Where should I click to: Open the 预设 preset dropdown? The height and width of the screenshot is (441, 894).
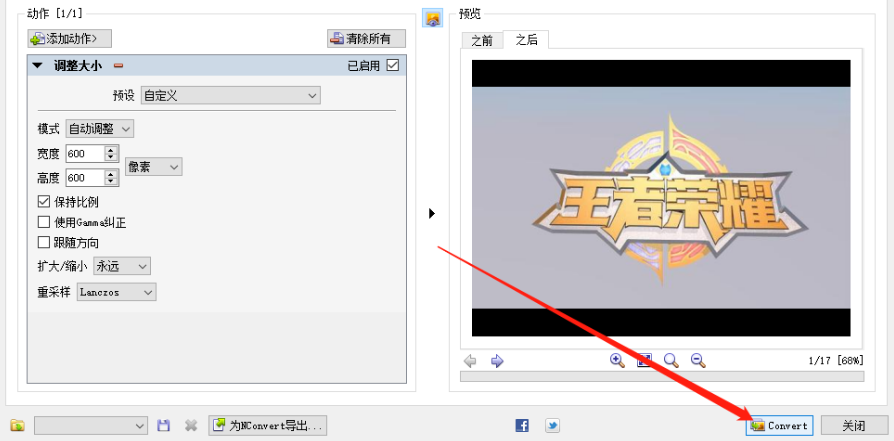click(231, 95)
